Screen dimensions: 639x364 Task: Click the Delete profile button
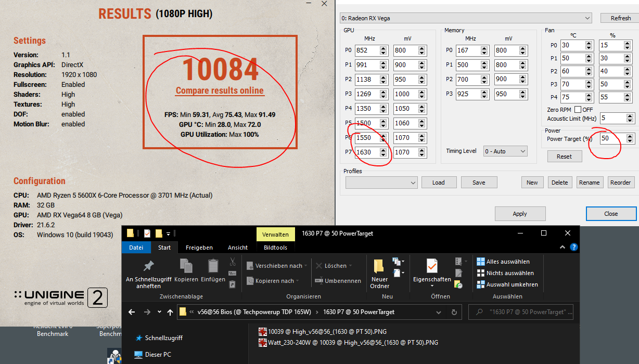559,183
